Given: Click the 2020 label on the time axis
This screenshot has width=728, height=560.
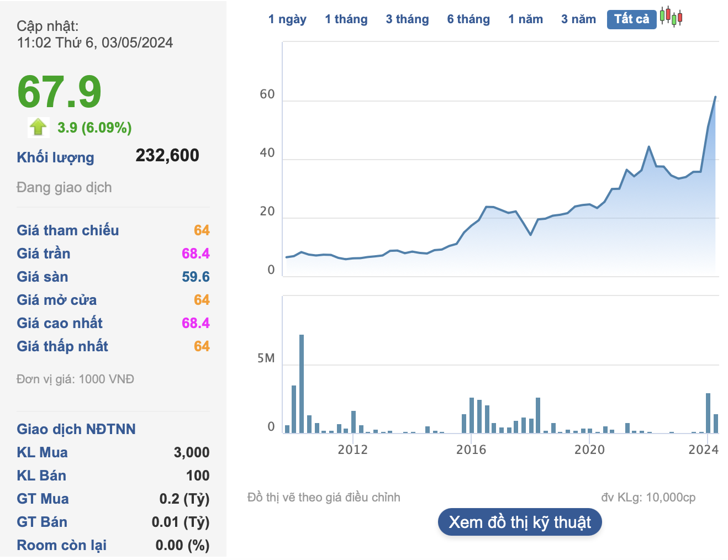Looking at the screenshot, I should (589, 450).
